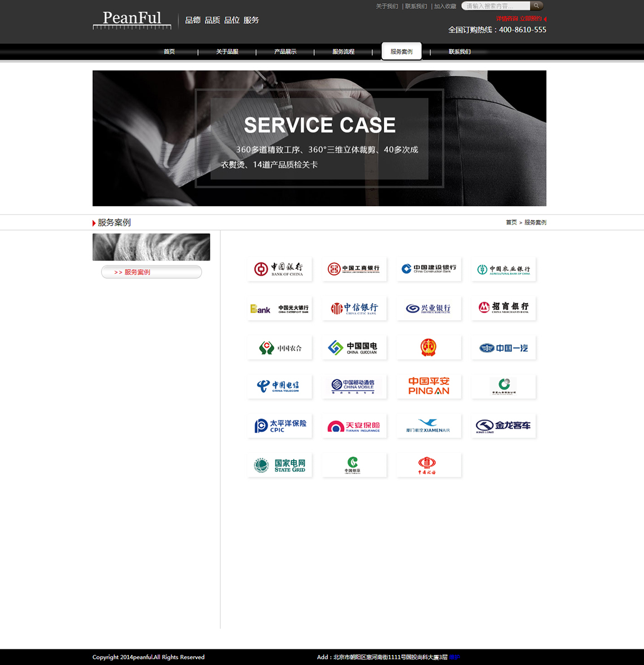Screen dimensions: 644x665
Task: Click the 金龙客车 King Long logo
Action: click(x=504, y=426)
